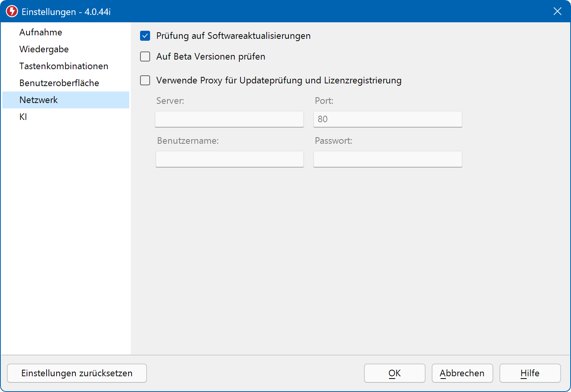
Task: Tick the Verwende Proxy checkbox
Action: pyautogui.click(x=145, y=80)
